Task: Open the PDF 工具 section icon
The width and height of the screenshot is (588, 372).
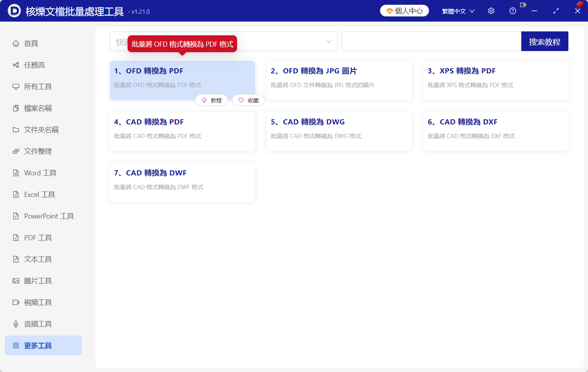Action: (x=16, y=237)
